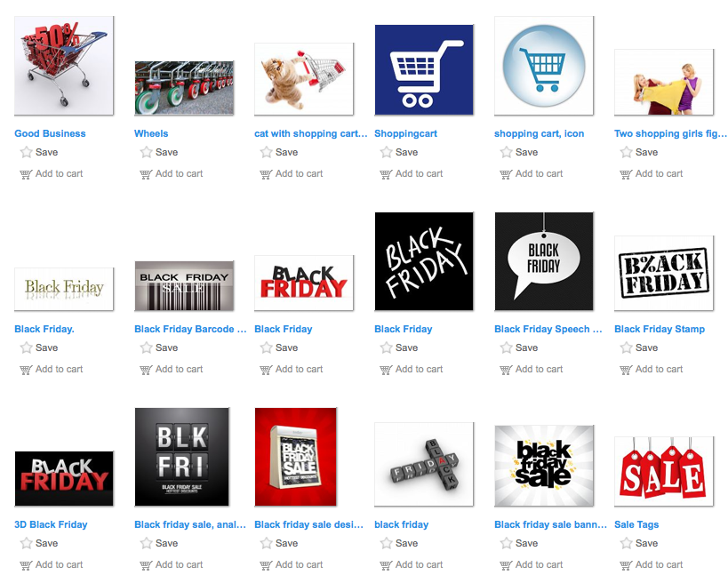This screenshot has height=583, width=728.
Task: Add the Two shopping girls image to cart
Action: (x=651, y=173)
